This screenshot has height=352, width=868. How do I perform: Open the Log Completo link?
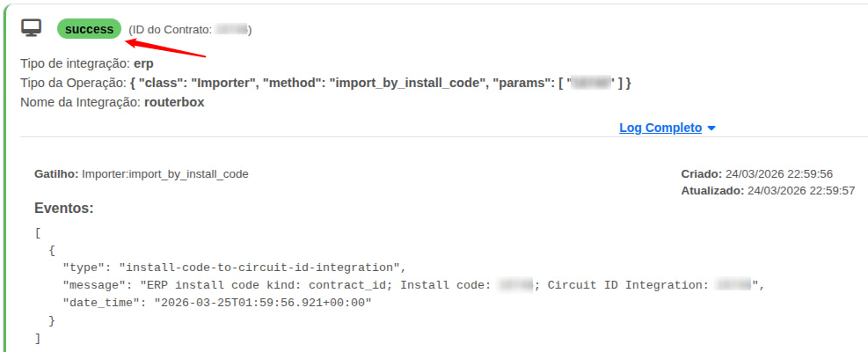660,128
